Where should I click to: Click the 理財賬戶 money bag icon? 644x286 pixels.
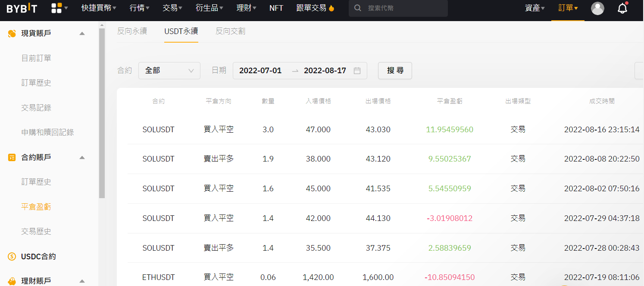coord(12,281)
